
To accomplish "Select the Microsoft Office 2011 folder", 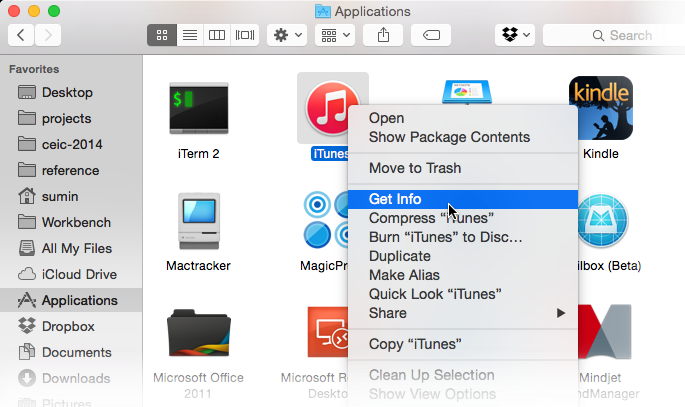I will coord(199,333).
